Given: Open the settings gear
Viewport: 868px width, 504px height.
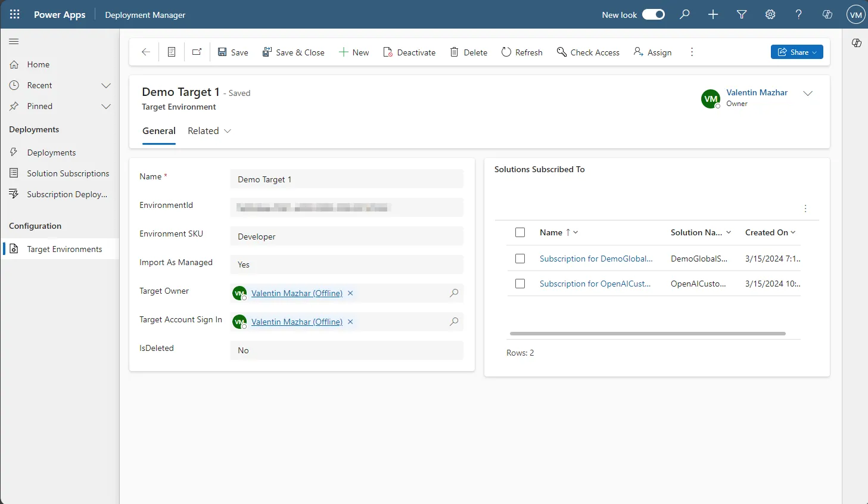Looking at the screenshot, I should 770,14.
